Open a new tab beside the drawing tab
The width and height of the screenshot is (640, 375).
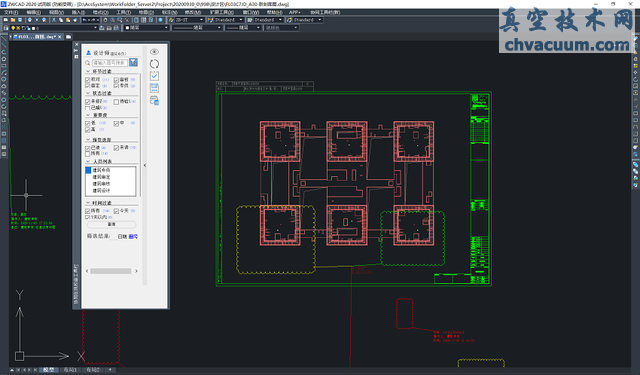pyautogui.click(x=69, y=37)
